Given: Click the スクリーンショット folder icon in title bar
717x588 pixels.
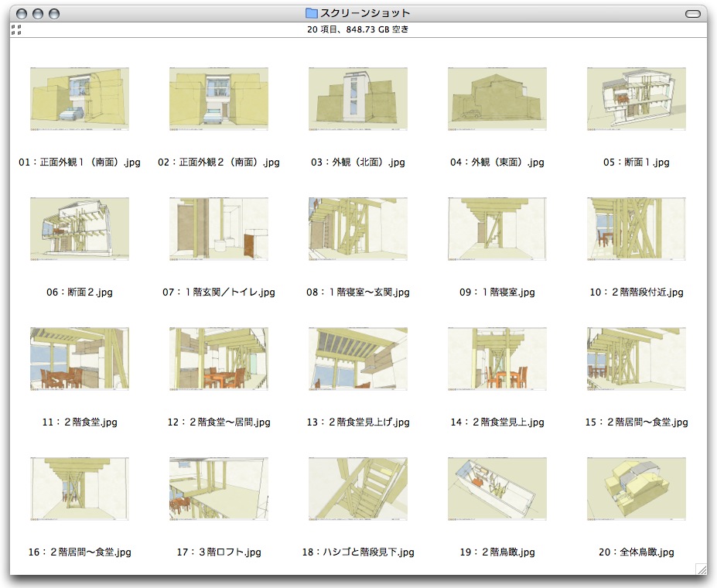Looking at the screenshot, I should [x=312, y=13].
